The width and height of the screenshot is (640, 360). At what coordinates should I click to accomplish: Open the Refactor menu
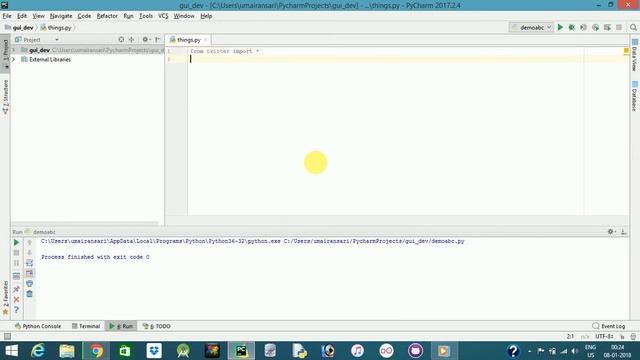click(x=107, y=16)
